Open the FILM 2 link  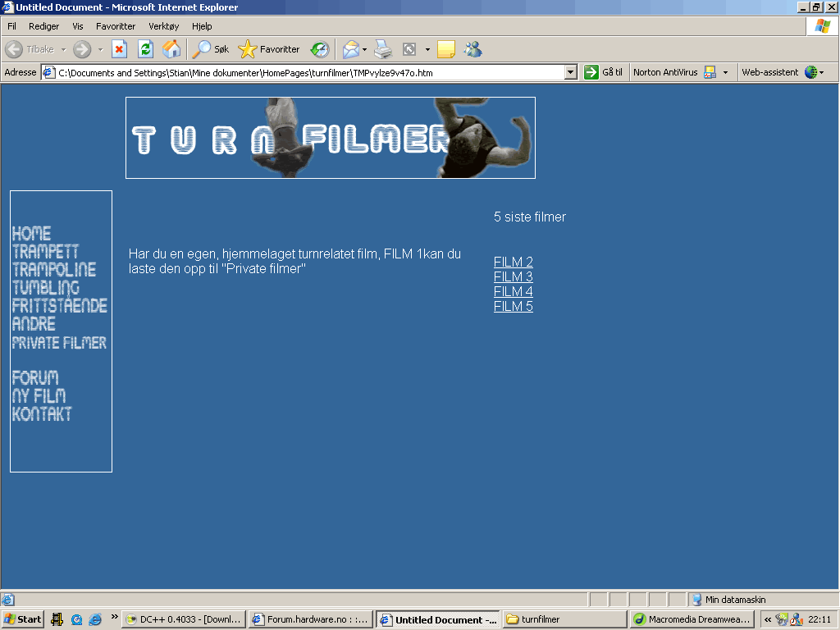514,262
